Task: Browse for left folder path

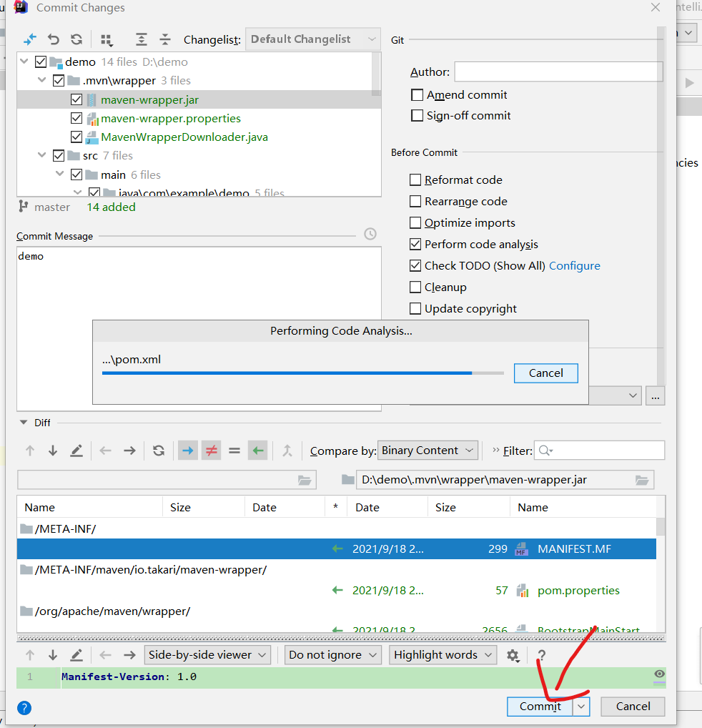Action: 305,480
